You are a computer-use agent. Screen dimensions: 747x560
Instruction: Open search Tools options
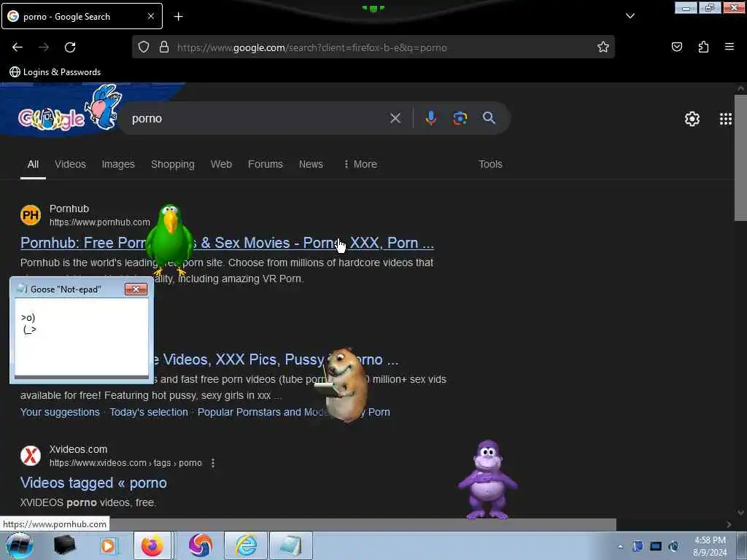click(490, 164)
